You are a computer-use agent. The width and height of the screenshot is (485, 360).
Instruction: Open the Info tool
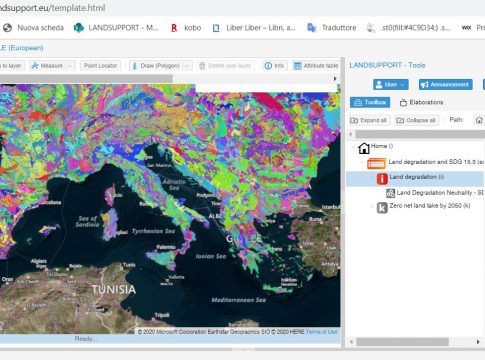pos(275,66)
